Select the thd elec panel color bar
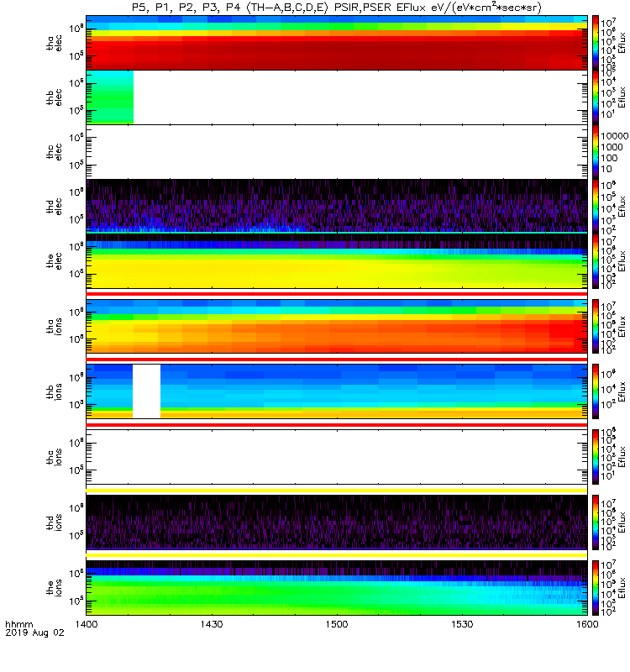 tap(596, 206)
